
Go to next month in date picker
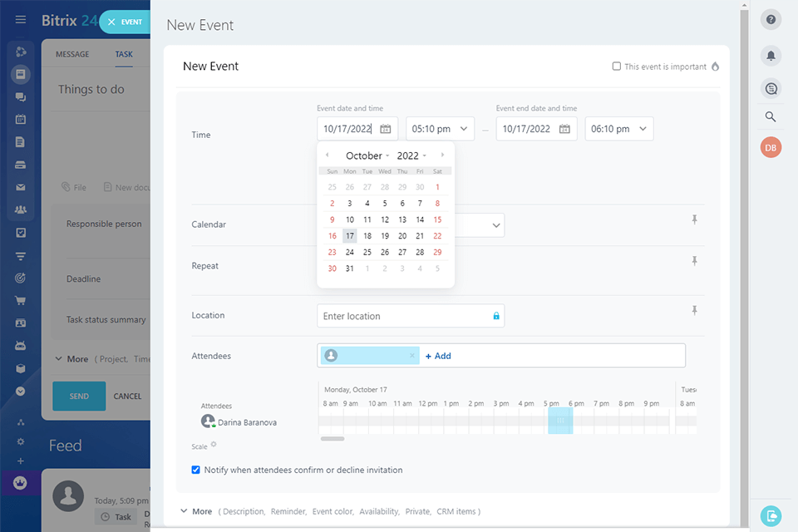click(442, 155)
